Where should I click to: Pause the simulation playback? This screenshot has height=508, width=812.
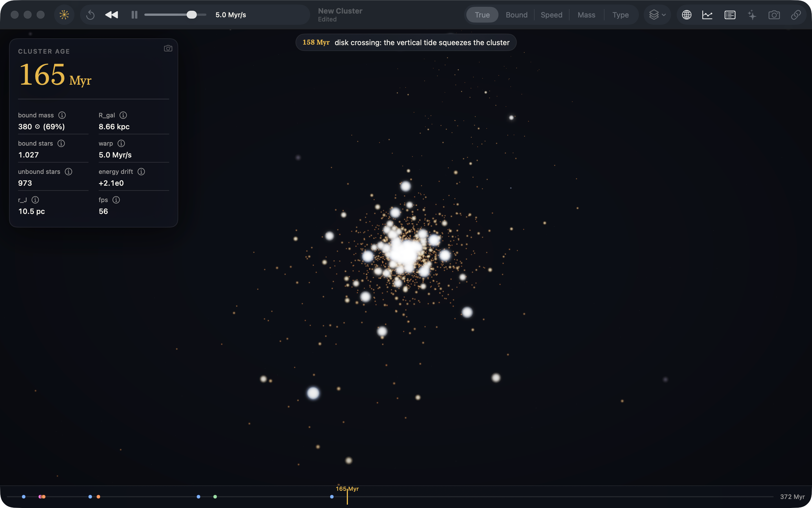134,15
